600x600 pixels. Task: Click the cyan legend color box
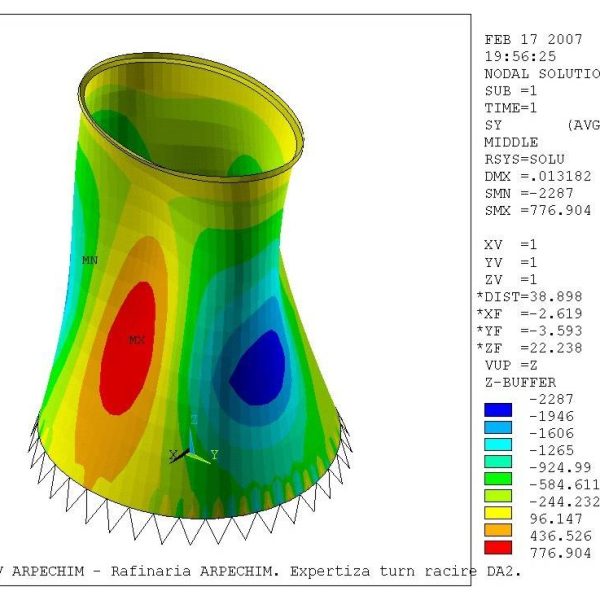pyautogui.click(x=497, y=443)
